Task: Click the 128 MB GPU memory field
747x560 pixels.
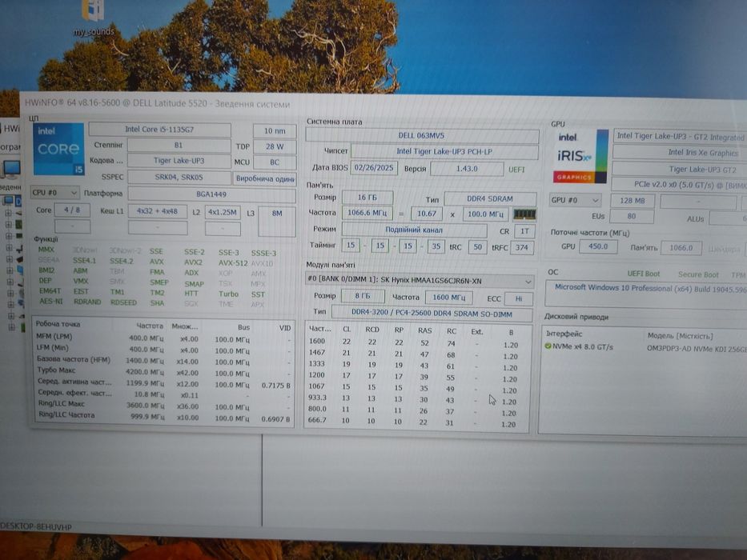Action: tap(633, 201)
